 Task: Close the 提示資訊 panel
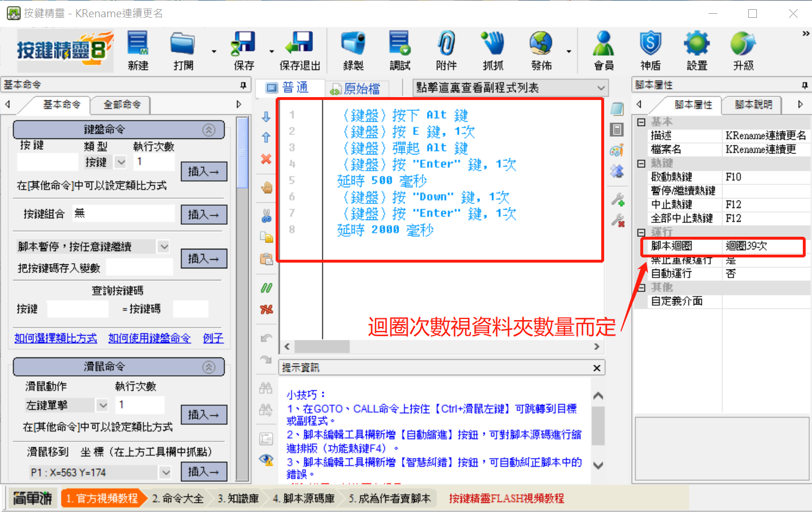(x=597, y=368)
